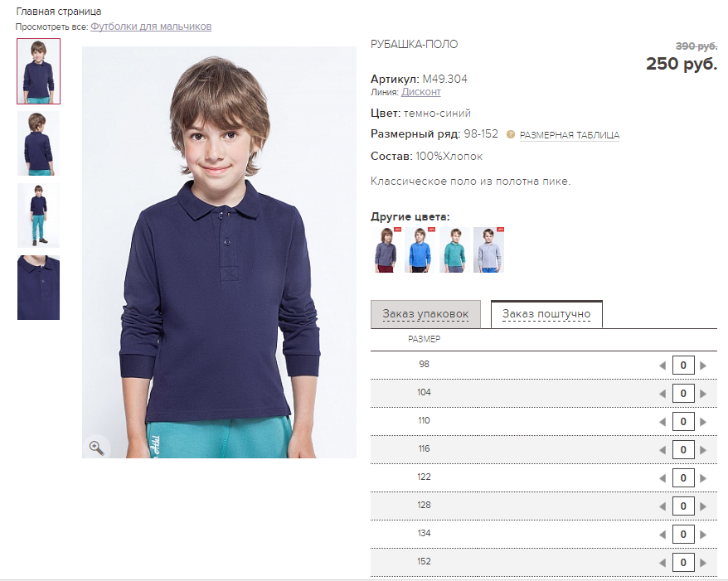
Task: Open the Дисконт line link
Action: pos(421,92)
